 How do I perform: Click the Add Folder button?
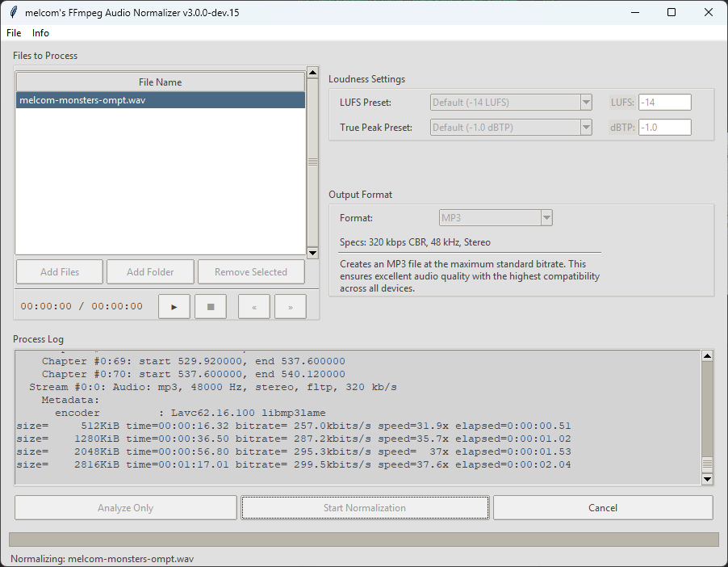(150, 272)
